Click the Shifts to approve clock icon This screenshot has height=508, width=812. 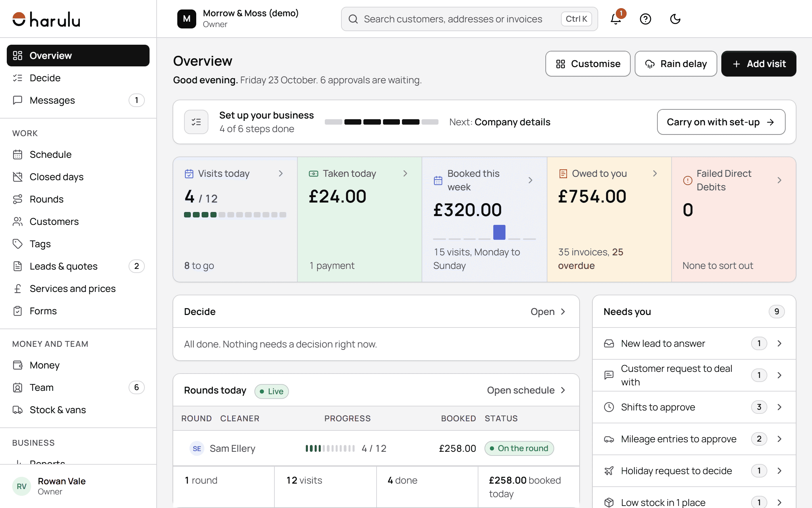pyautogui.click(x=609, y=407)
